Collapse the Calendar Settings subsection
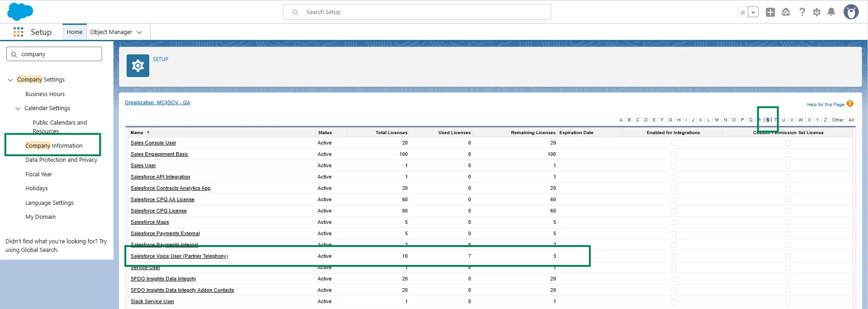The height and width of the screenshot is (309, 868). [x=18, y=109]
